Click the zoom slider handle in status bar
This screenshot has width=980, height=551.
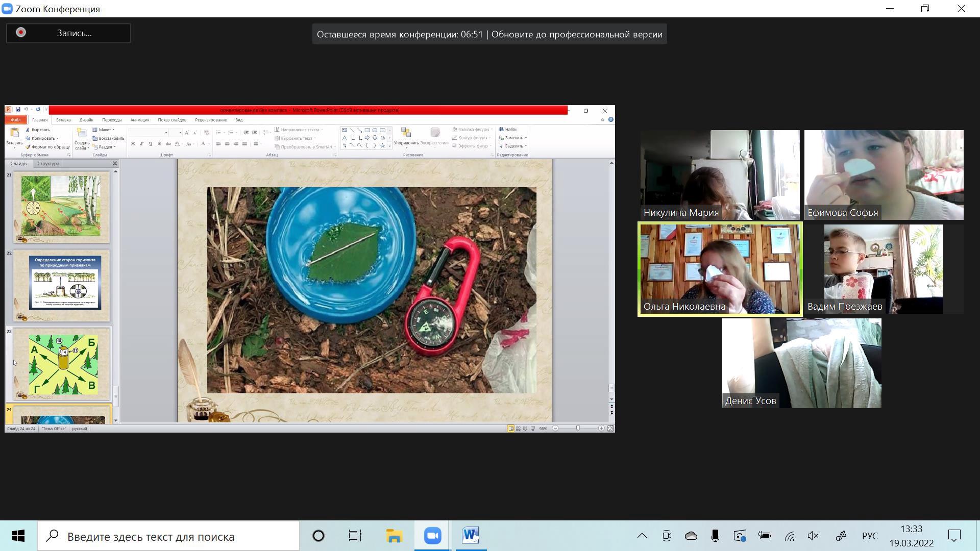tap(578, 429)
